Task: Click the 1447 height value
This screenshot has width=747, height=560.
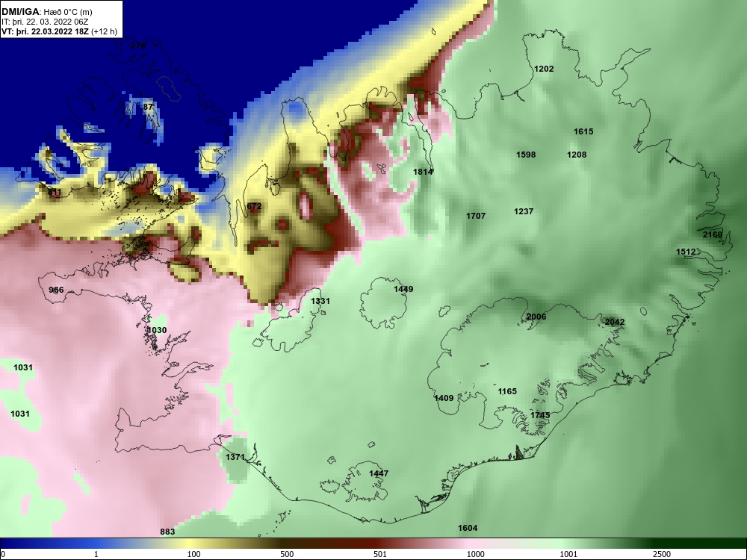Action: point(379,473)
